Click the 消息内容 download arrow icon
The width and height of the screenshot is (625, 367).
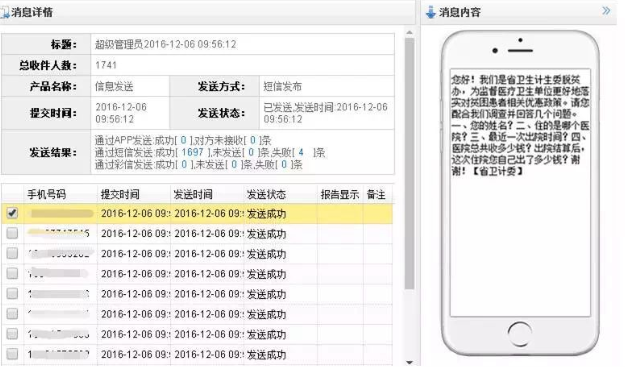tap(430, 12)
